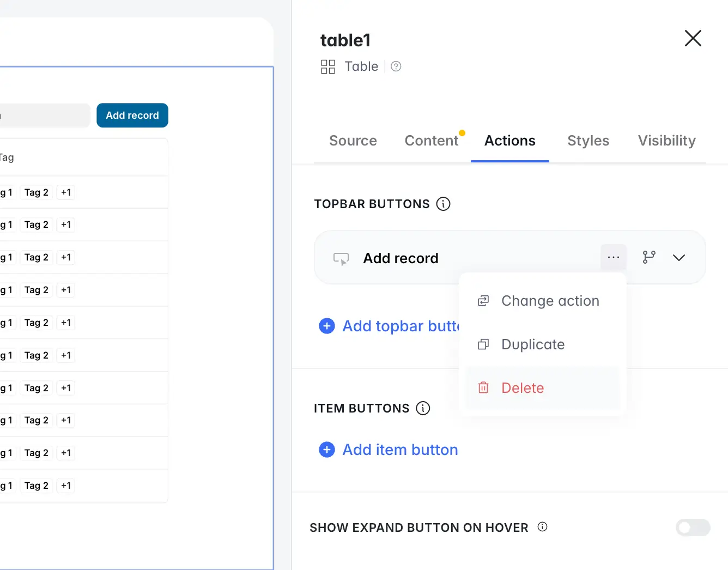Click the +1 chip in the last table row
Screen dimensions: 728x570
coord(66,486)
